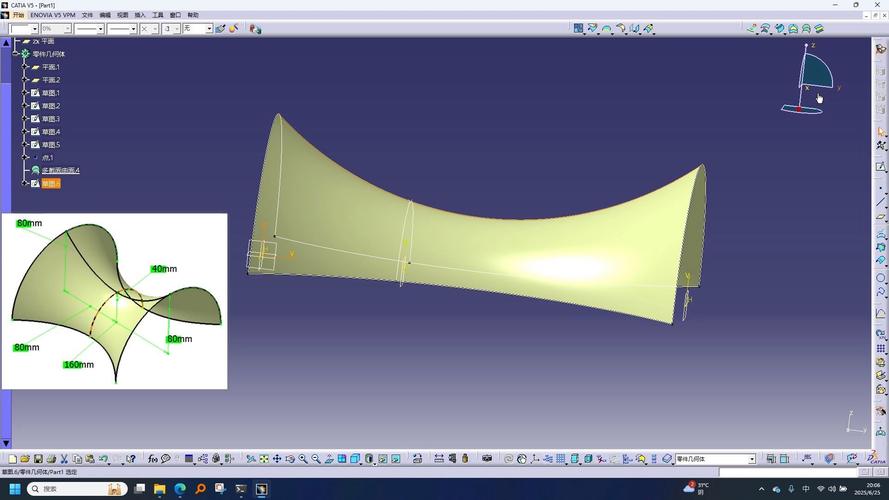889x500 pixels.
Task: Expand the 平面.1 tree node
Action: 25,67
